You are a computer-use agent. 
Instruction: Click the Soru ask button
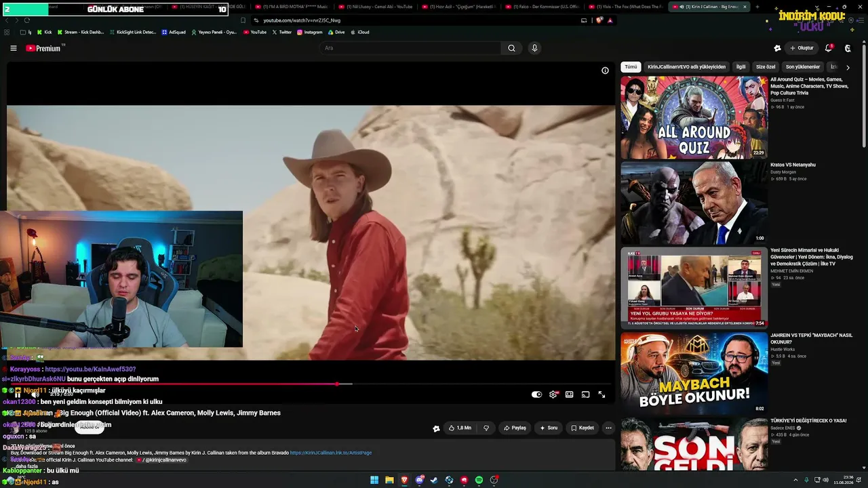point(549,428)
